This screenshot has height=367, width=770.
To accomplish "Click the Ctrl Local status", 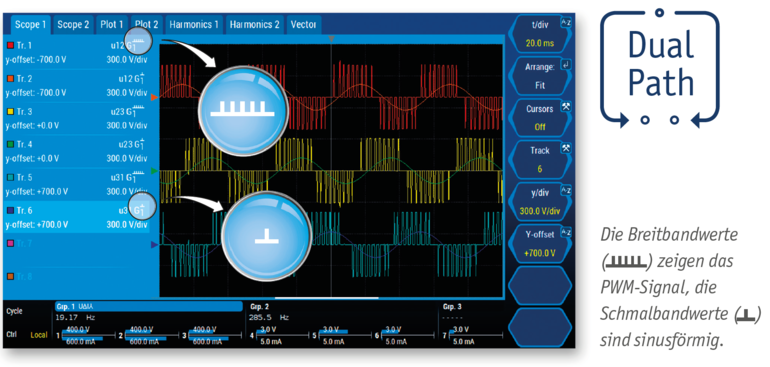I will click(x=27, y=335).
